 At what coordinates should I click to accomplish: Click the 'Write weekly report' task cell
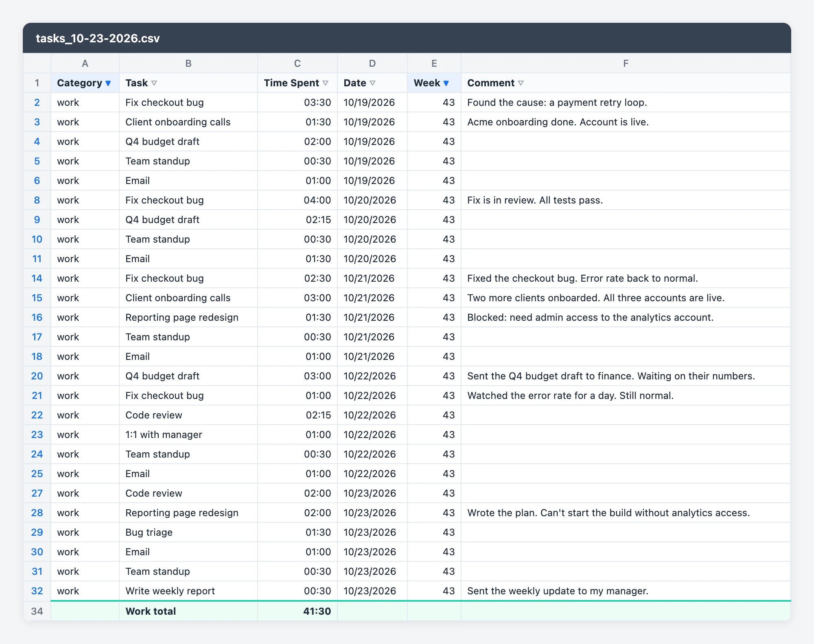188,591
